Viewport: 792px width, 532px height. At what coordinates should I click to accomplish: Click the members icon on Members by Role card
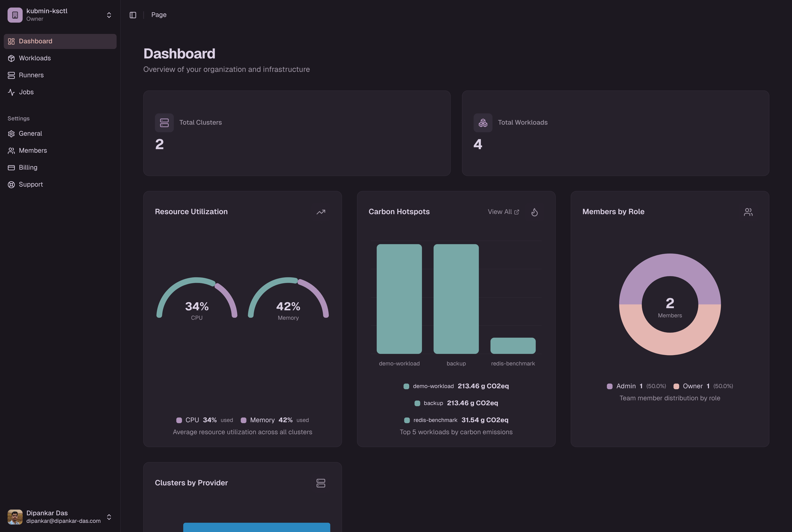click(x=748, y=212)
